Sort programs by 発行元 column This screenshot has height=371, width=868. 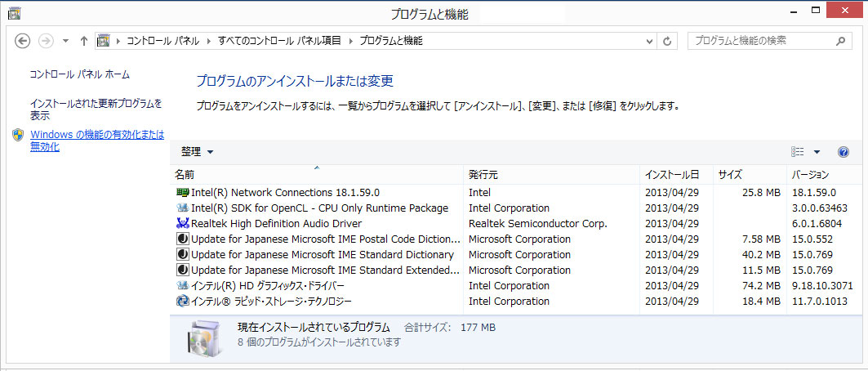point(483,175)
